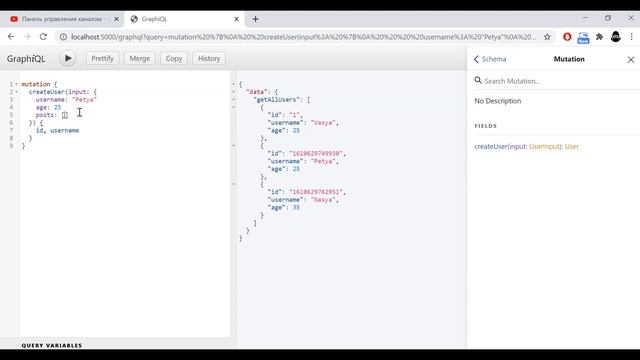The image size is (640, 360).
Task: Open the Chrome three-dot menu
Action: coord(631,37)
